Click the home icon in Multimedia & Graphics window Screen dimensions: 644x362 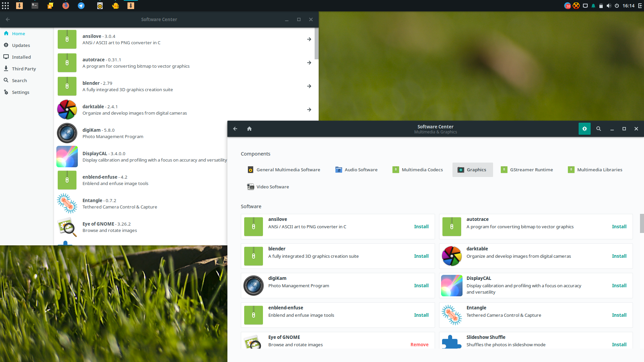(x=249, y=129)
